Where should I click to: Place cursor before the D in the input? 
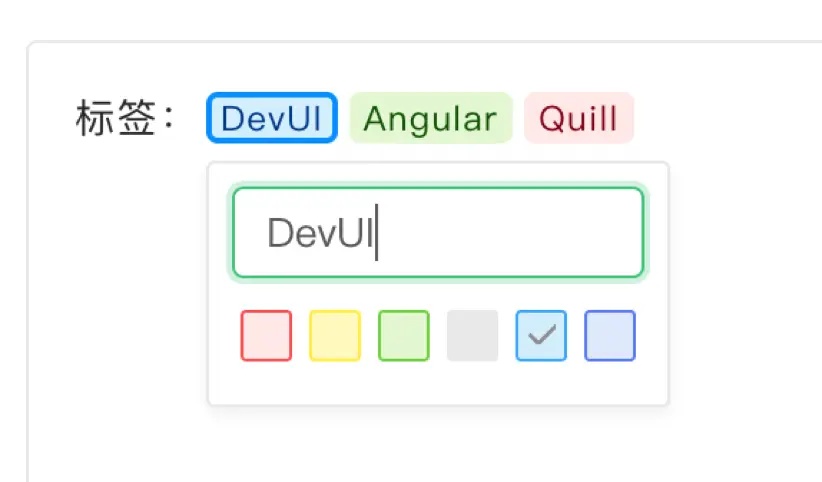coord(267,234)
